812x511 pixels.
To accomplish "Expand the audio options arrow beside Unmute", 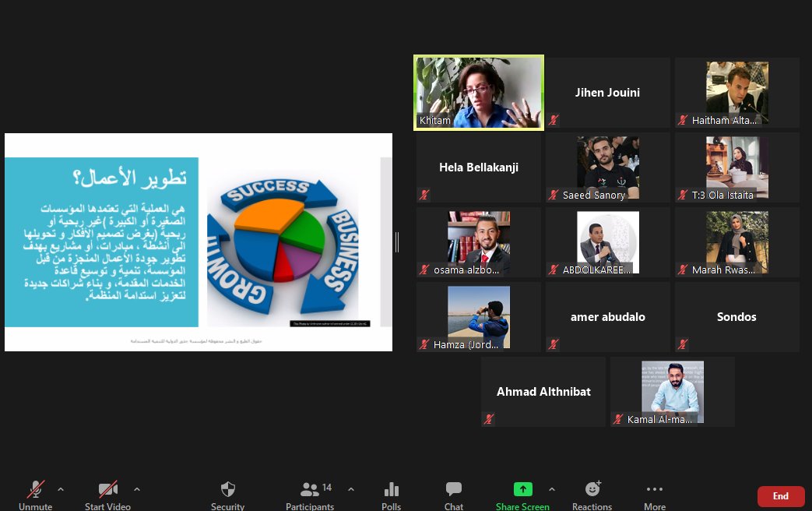I will [x=61, y=489].
